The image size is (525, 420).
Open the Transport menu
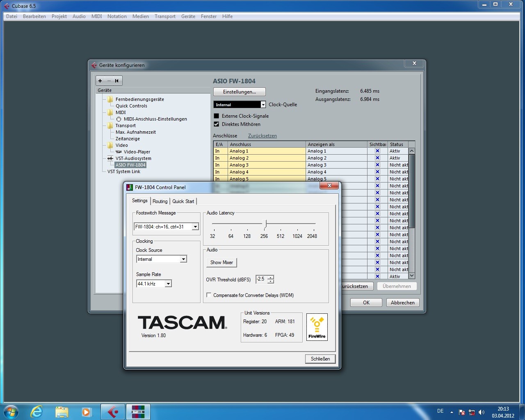(165, 16)
